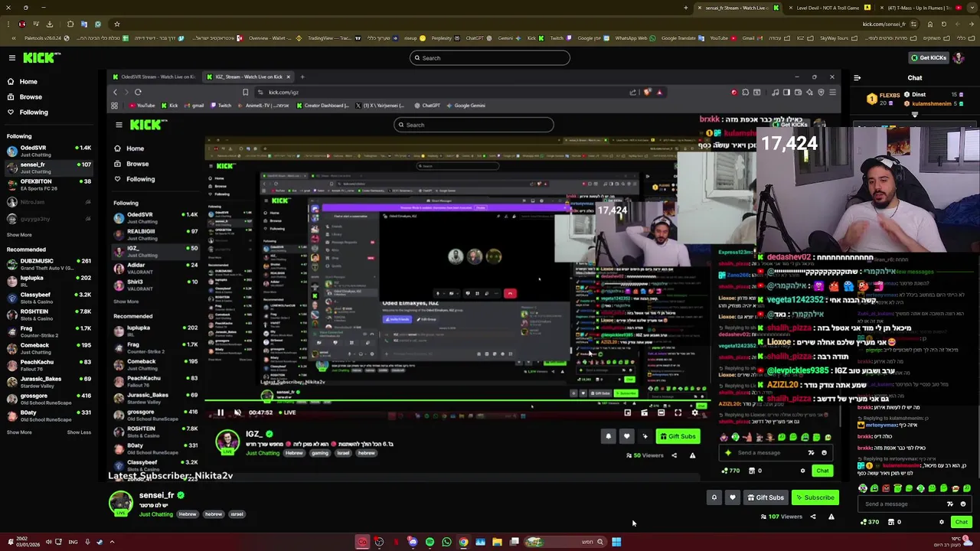Expand the hidden bookmarks overflow chevron
This screenshot has height=551, width=980.
click(14, 38)
